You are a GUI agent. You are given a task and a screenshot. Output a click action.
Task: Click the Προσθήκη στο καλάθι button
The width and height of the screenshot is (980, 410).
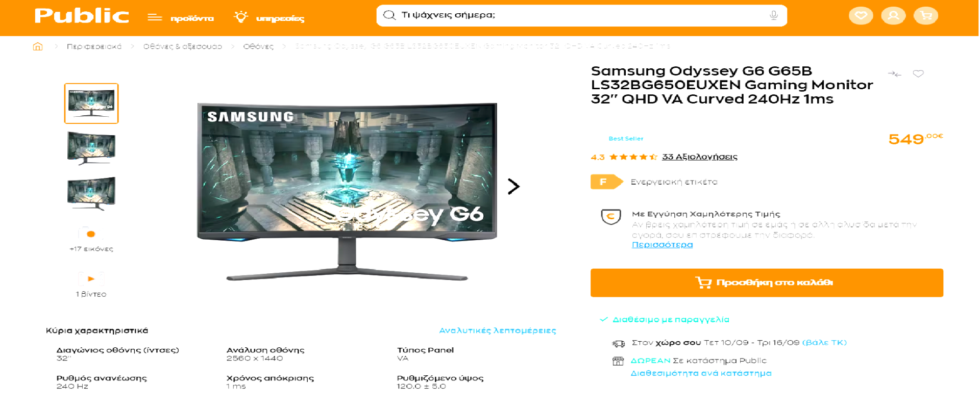click(767, 283)
